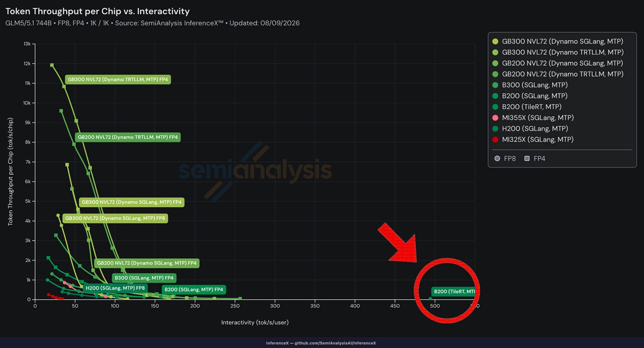Toggle GB300 NVL72 (Dynamo SGLang, MTP) legend entry
This screenshot has width=644, height=348.
558,41
